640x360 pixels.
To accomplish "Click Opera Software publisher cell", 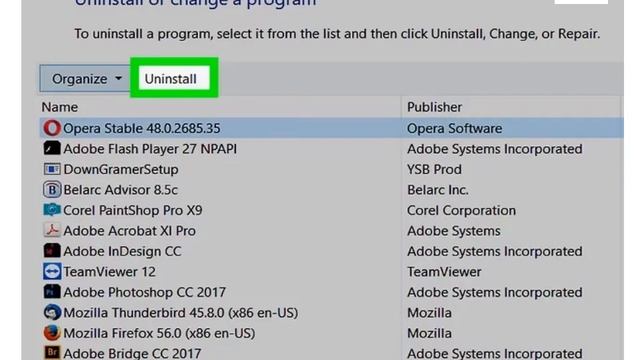I will tap(454, 128).
